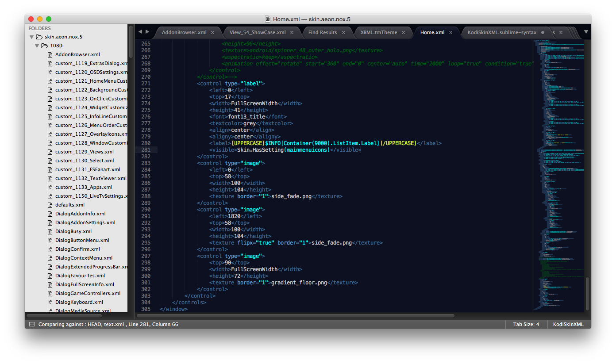Open custom_1120_OSDSettings.xml file
Image resolution: width=616 pixels, height=364 pixels.
tap(91, 72)
